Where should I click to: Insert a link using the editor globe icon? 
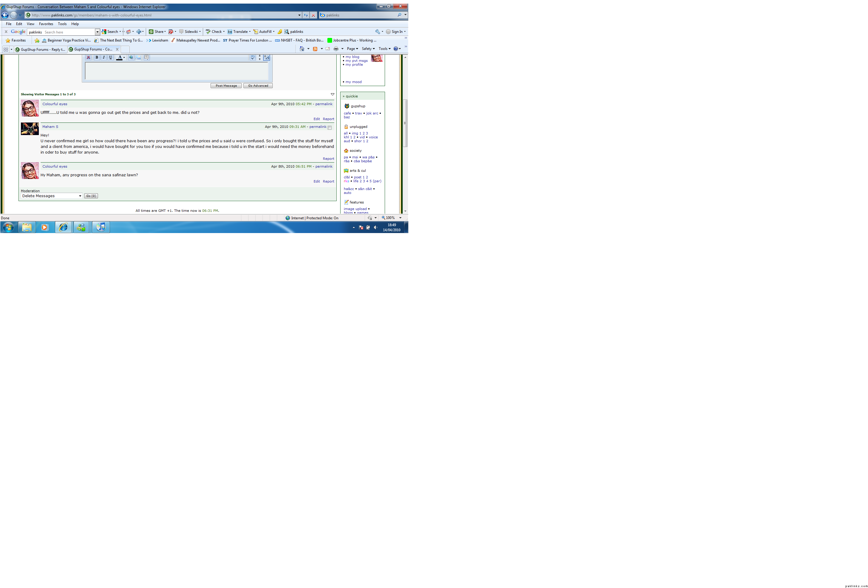coord(131,58)
